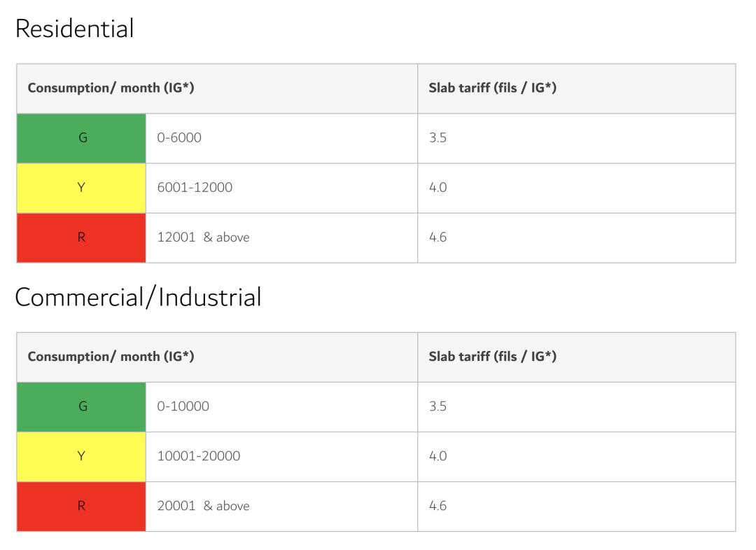Screen dimensions: 756x550
Task: Click the red R cell in Residential table
Action: (x=81, y=238)
